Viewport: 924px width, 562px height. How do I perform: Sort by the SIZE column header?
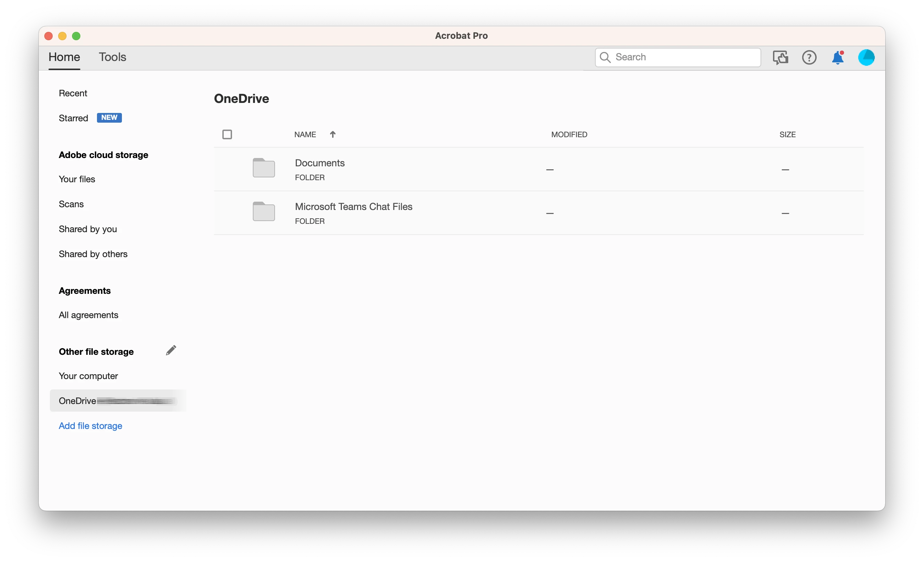(x=787, y=134)
